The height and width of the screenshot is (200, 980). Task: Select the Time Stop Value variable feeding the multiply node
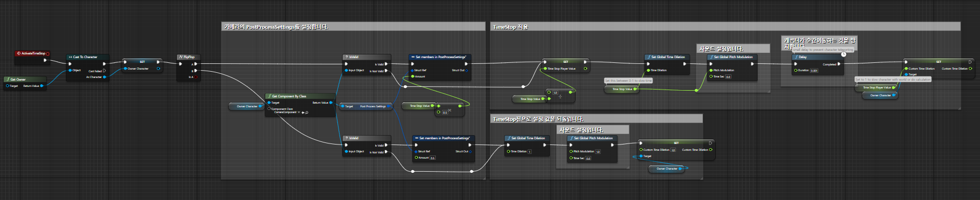(419, 106)
